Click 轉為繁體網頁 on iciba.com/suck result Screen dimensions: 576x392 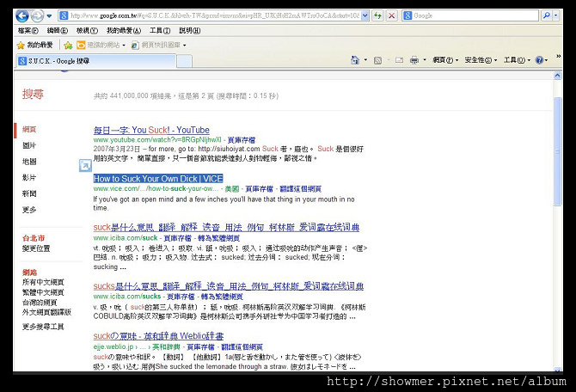click(x=219, y=238)
